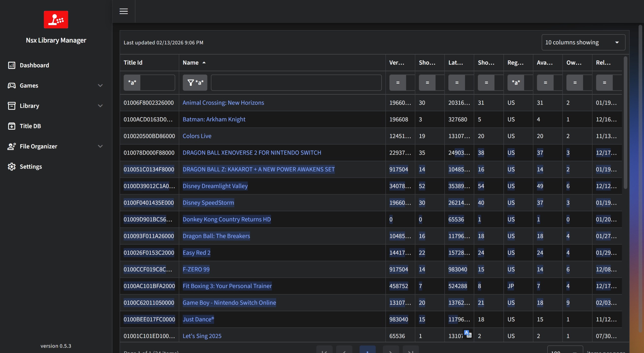Expand the Games submenu chevron
Viewport: 644px width, 353px height.
(x=100, y=86)
